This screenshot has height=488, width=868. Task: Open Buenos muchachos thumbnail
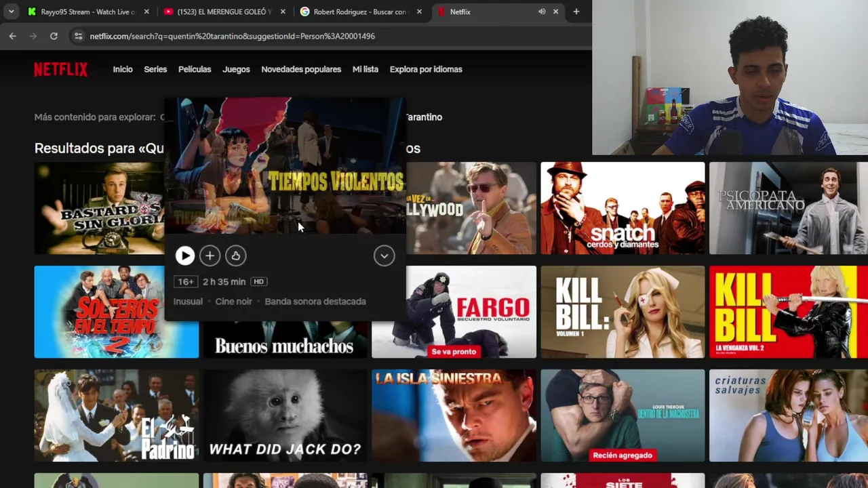[285, 340]
